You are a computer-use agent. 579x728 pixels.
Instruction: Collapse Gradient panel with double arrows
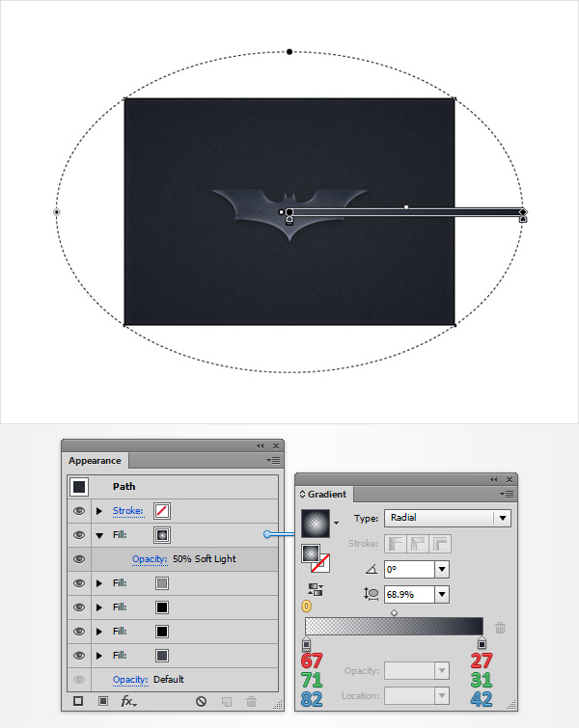pos(493,479)
